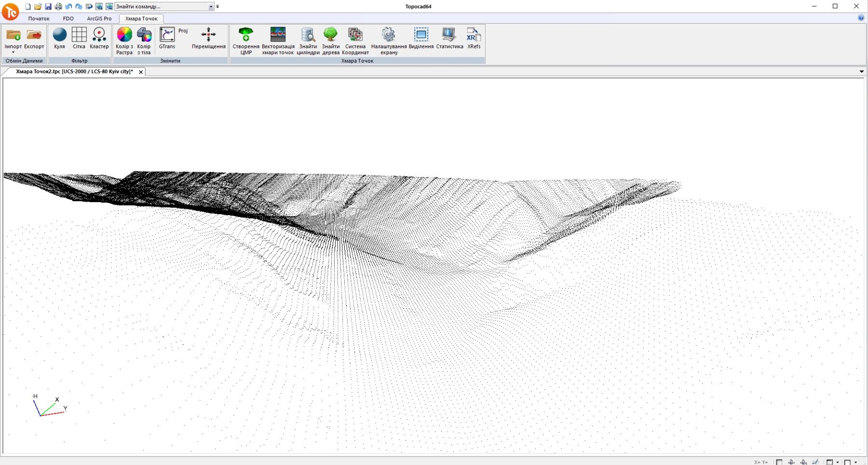The width and height of the screenshot is (868, 465).
Task: Switch to the Початок ribbon tab
Action: click(39, 18)
